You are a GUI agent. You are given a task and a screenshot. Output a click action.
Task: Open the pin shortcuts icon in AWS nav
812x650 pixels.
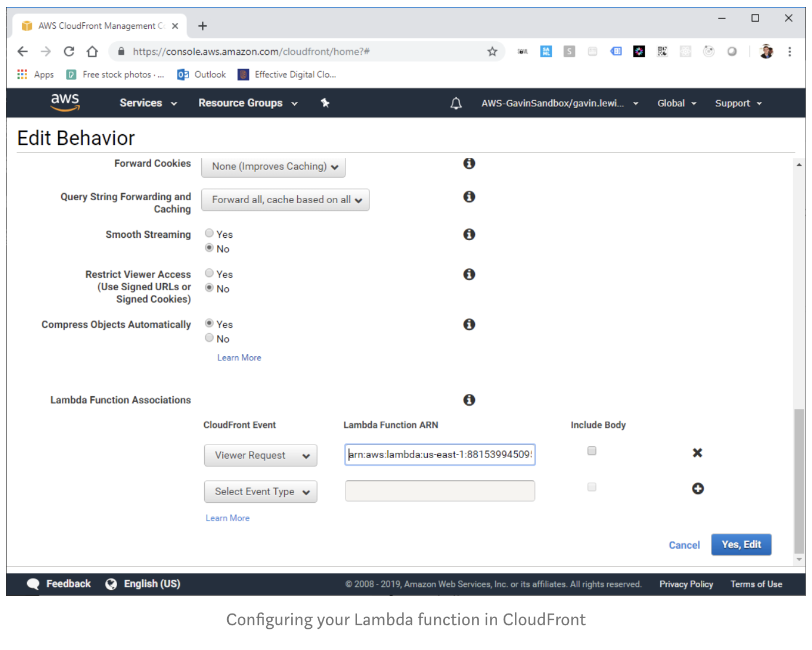click(x=325, y=103)
